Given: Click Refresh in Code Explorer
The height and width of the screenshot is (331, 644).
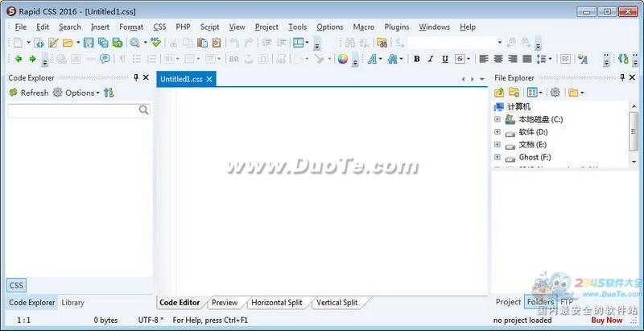Looking at the screenshot, I should (x=29, y=93).
